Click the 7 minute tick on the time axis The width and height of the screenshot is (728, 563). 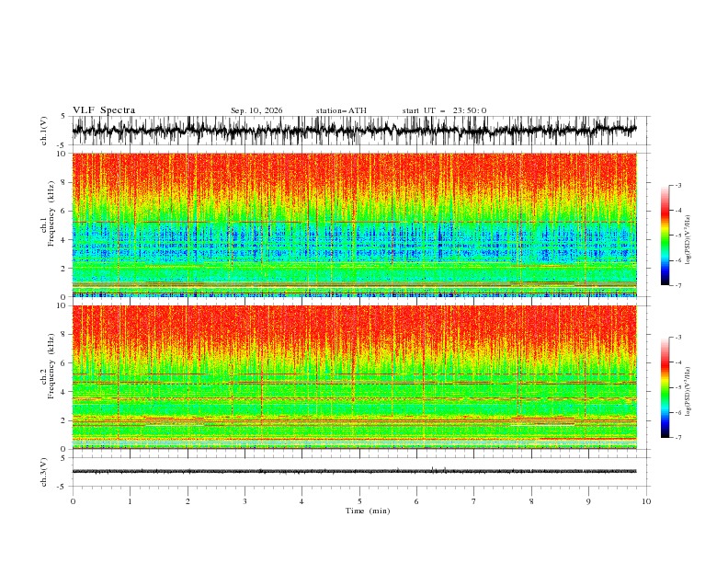tap(474, 501)
